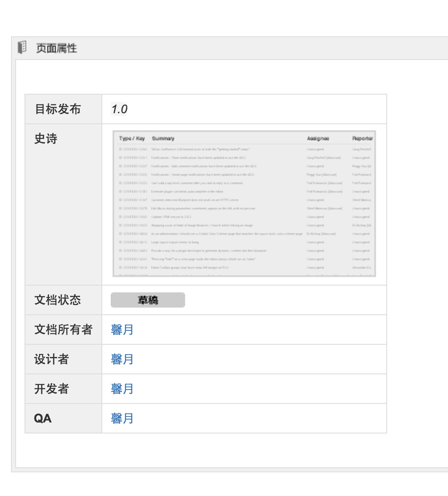Open the 馨月 link for 设计者
The image size is (448, 496).
[x=123, y=359]
